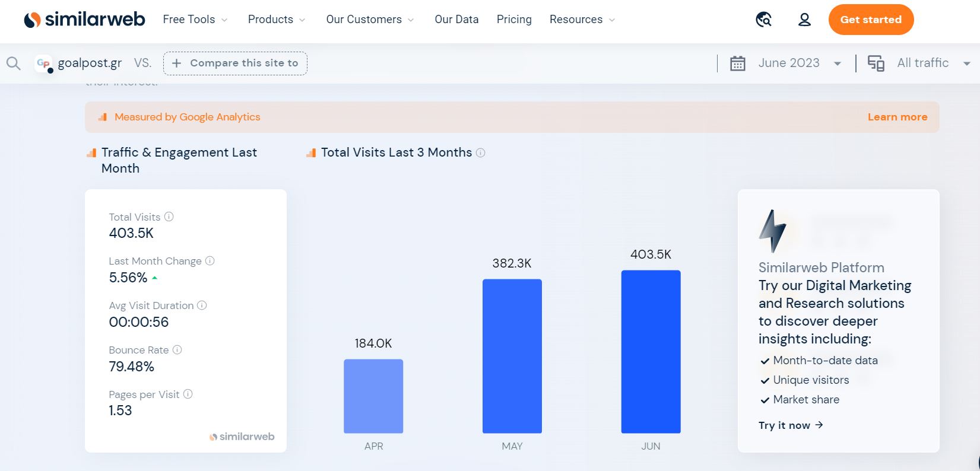Click the Google Analytics icon in banner
This screenshot has width=980, height=471.
pyautogui.click(x=103, y=117)
